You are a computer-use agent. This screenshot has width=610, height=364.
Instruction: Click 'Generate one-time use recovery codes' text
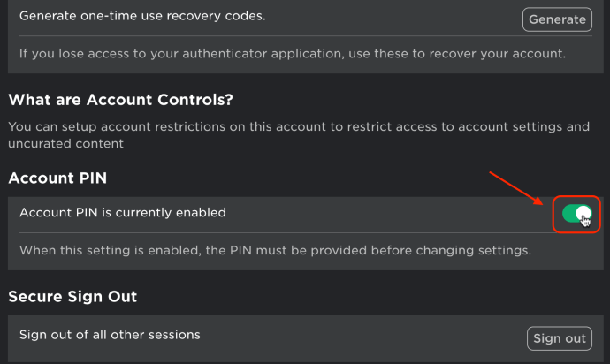click(142, 16)
